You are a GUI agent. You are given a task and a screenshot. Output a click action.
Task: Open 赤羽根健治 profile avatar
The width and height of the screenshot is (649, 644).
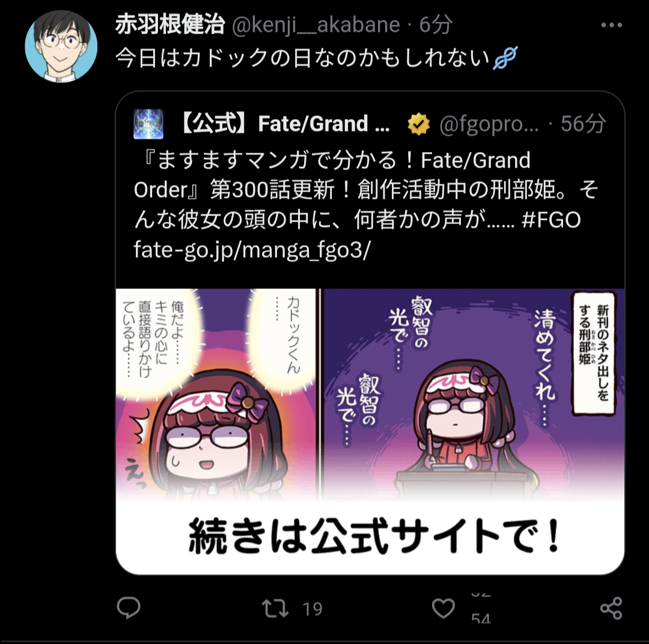click(61, 46)
